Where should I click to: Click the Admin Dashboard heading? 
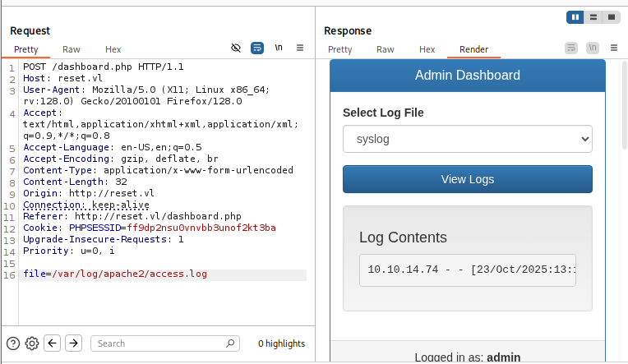468,75
